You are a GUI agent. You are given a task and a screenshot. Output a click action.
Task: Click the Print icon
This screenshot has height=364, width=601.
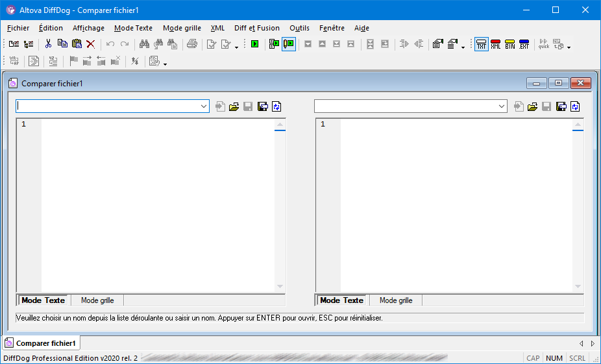click(192, 44)
